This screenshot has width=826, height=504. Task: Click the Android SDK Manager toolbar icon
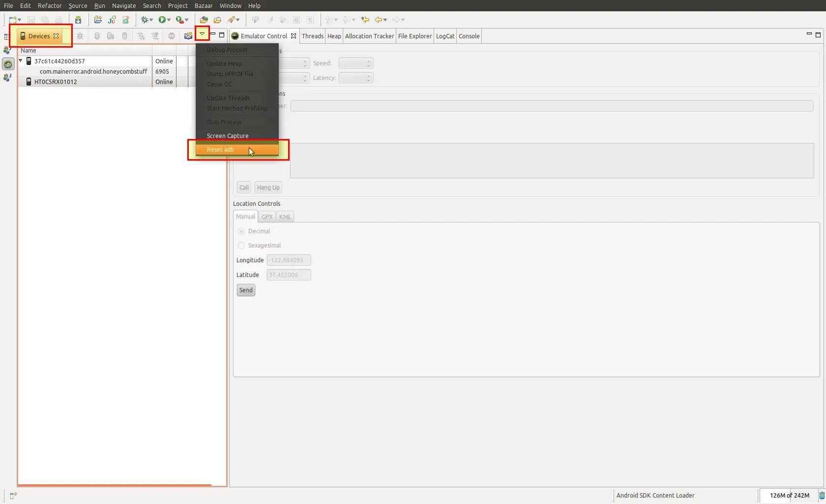coord(78,20)
